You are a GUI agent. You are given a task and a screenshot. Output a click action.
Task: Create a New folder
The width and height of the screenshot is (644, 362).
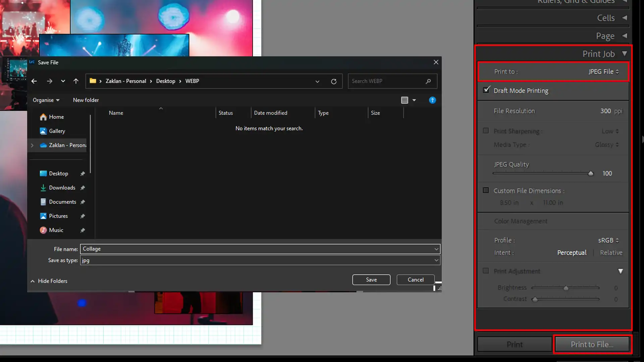[86, 100]
